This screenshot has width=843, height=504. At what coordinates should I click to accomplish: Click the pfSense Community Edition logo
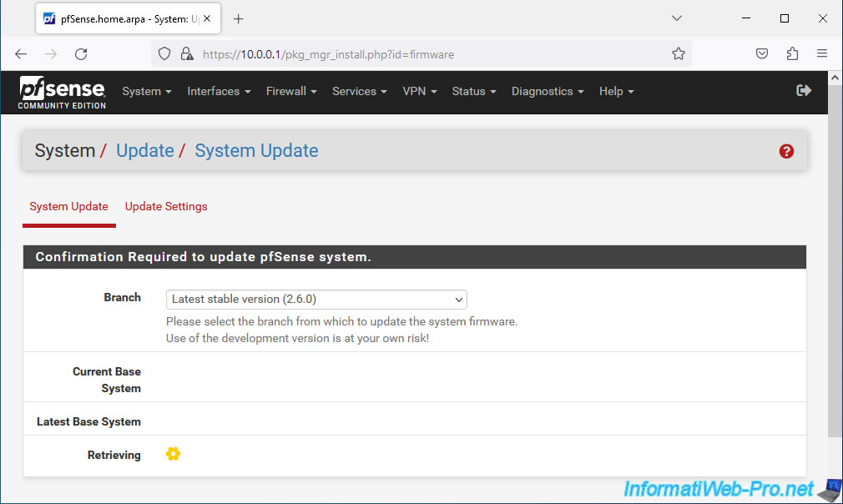point(62,93)
